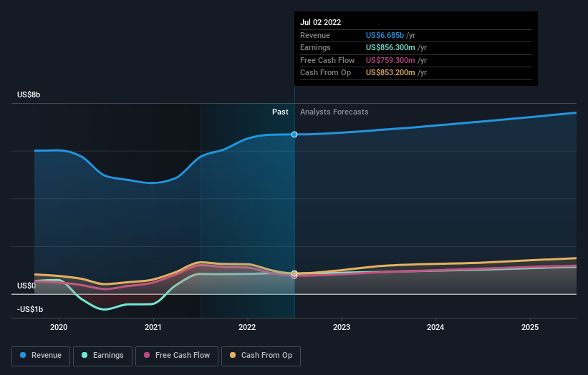Toggle the Cash From Op legend button

(x=261, y=356)
